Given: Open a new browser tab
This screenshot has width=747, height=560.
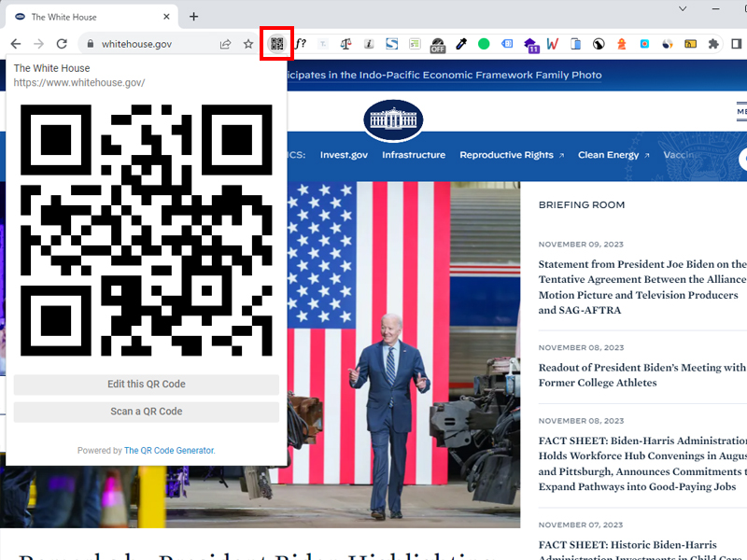Looking at the screenshot, I should point(193,17).
